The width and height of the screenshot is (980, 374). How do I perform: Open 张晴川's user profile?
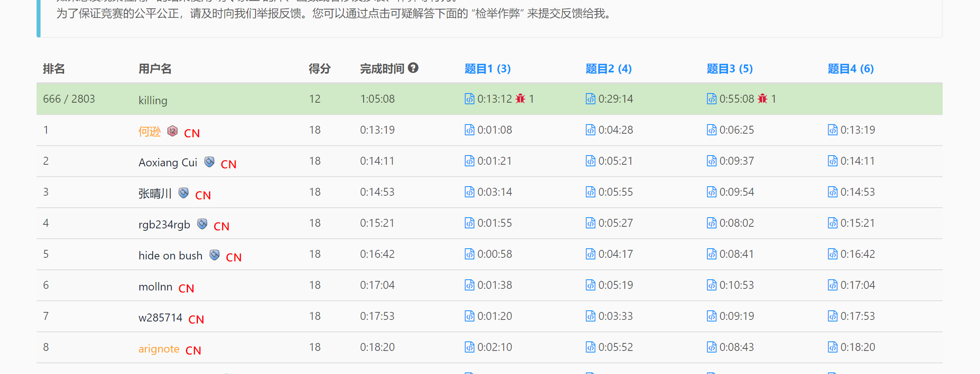click(x=155, y=193)
